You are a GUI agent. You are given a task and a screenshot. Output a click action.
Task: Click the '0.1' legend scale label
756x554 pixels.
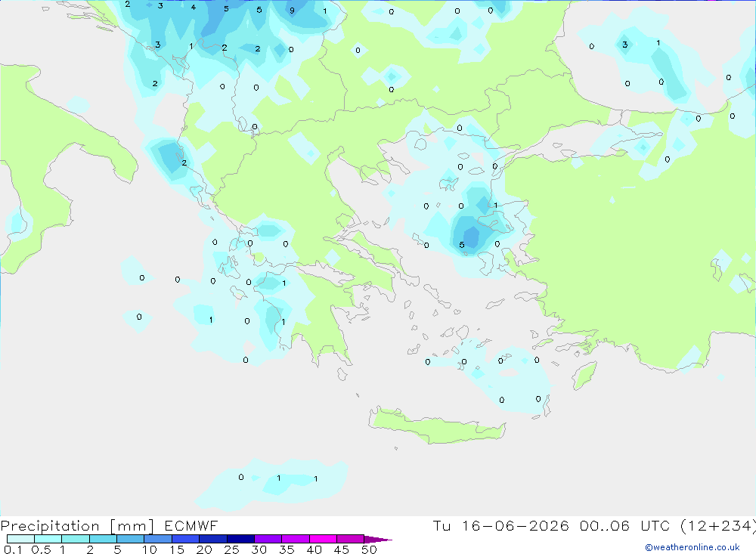13,549
